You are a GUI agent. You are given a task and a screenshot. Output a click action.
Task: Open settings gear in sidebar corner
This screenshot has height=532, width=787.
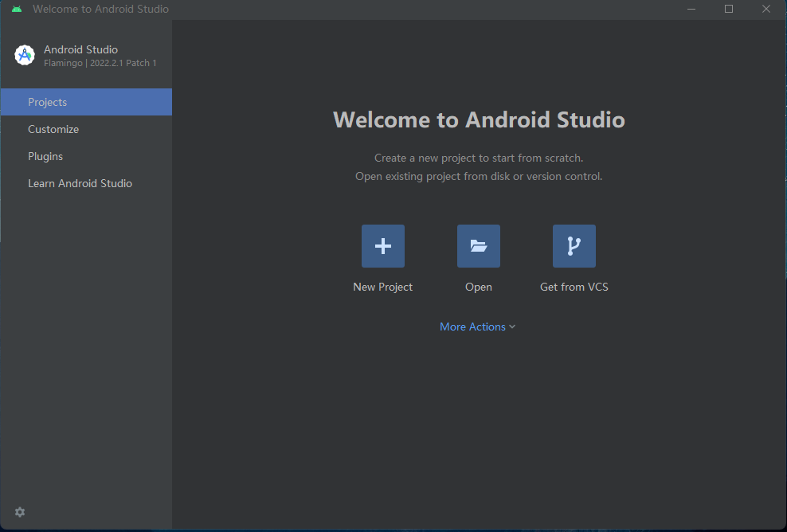tap(20, 512)
